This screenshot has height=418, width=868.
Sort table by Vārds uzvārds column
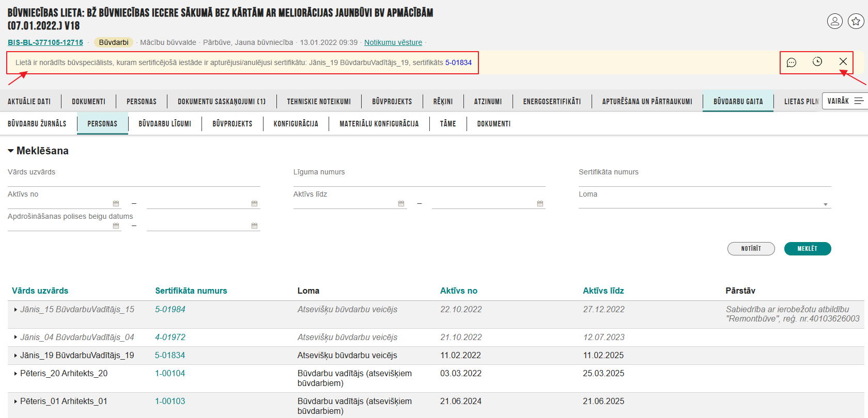(x=40, y=291)
